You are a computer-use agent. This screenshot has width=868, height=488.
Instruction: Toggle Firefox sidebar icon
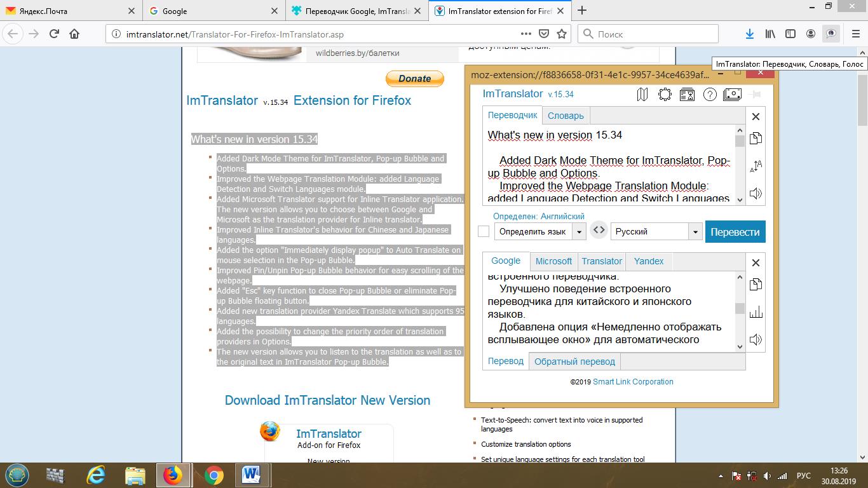pyautogui.click(x=790, y=34)
